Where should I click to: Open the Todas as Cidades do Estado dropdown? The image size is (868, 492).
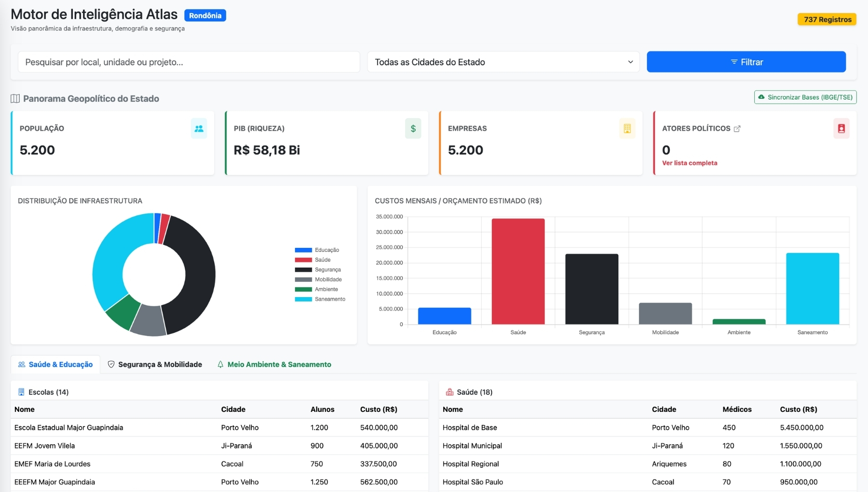503,62
